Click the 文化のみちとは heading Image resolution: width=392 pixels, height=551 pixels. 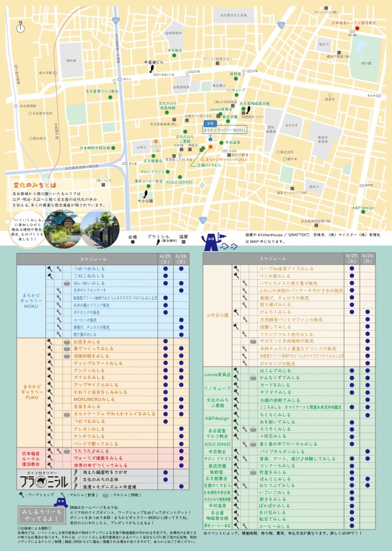point(35,184)
